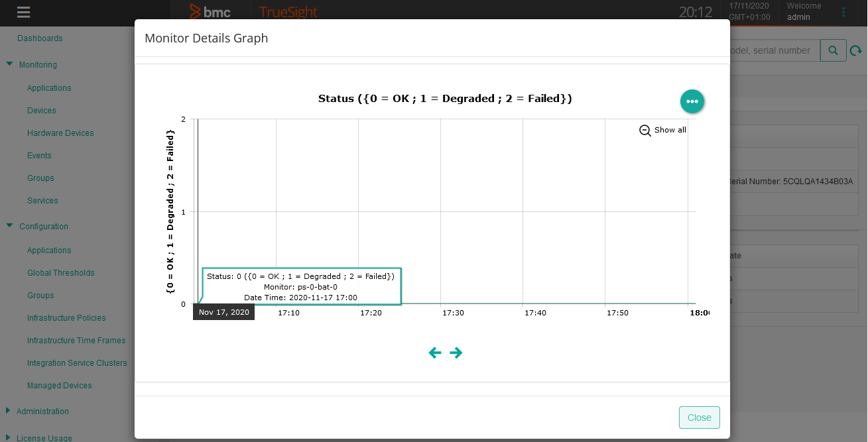The width and height of the screenshot is (868, 442).
Task: Expand the Administration section
Action: (9, 411)
